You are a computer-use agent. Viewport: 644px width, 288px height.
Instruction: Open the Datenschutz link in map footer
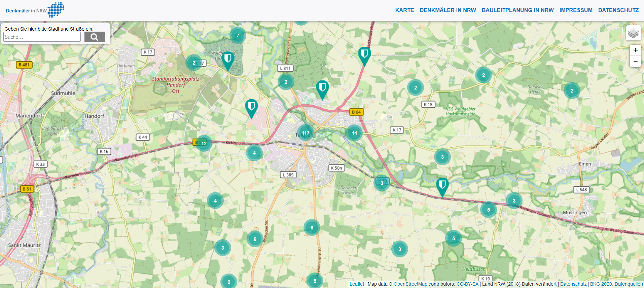point(573,284)
